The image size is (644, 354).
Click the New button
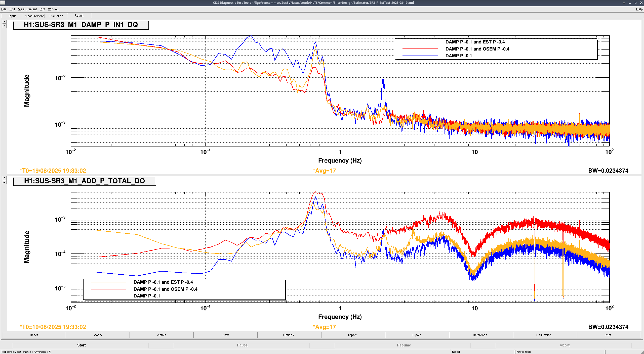tap(226, 335)
